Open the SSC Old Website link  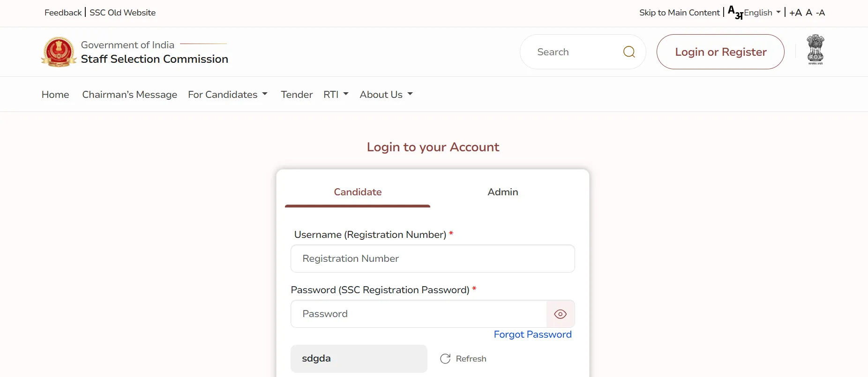(x=123, y=13)
